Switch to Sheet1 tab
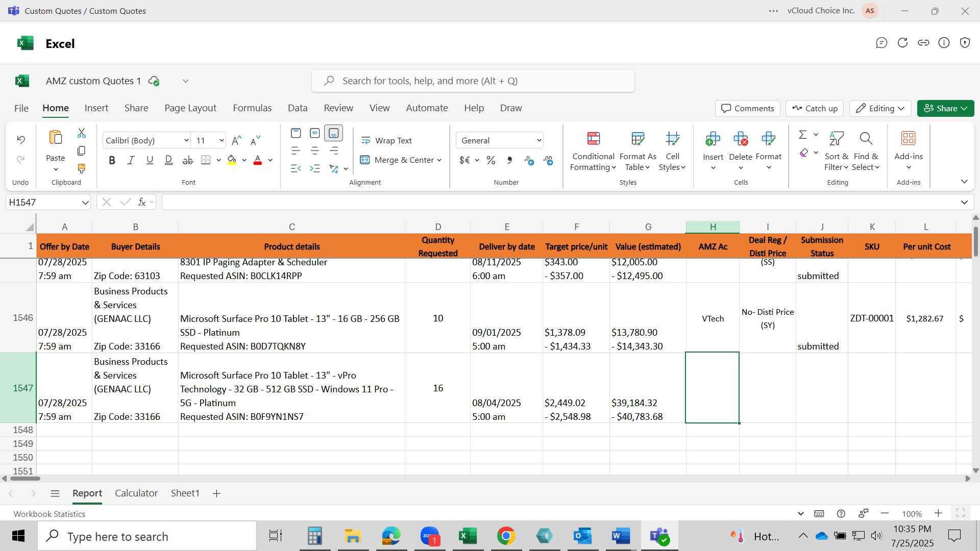 185,493
